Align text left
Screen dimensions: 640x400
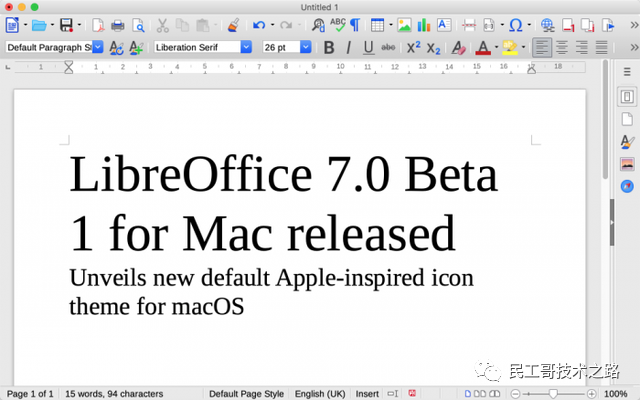[x=542, y=48]
